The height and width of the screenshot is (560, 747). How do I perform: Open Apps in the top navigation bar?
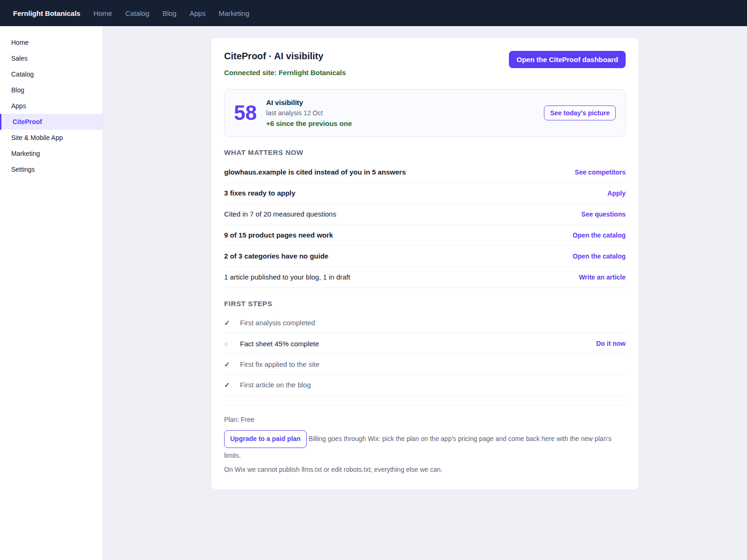coord(197,14)
